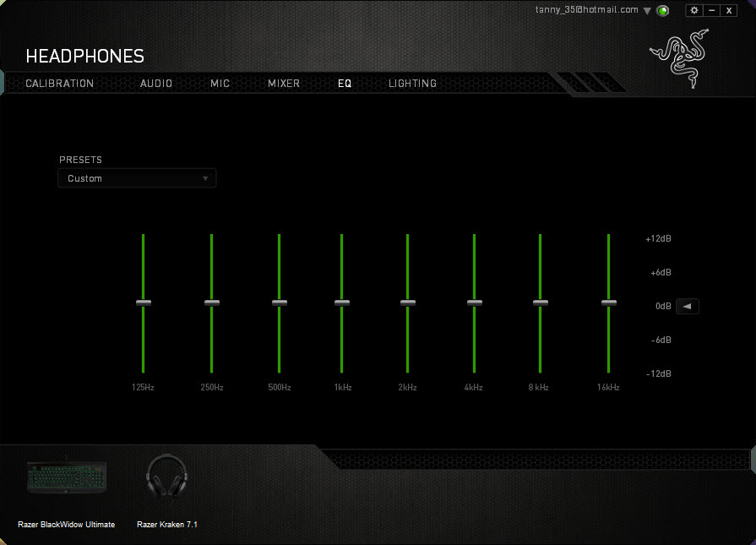
Task: Click the 0dB reset arrow button
Action: (687, 306)
